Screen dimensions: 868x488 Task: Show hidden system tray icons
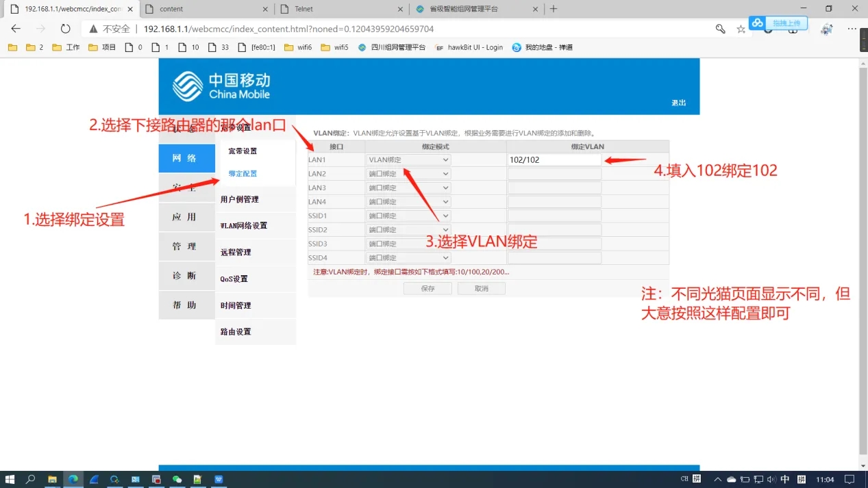point(718,479)
